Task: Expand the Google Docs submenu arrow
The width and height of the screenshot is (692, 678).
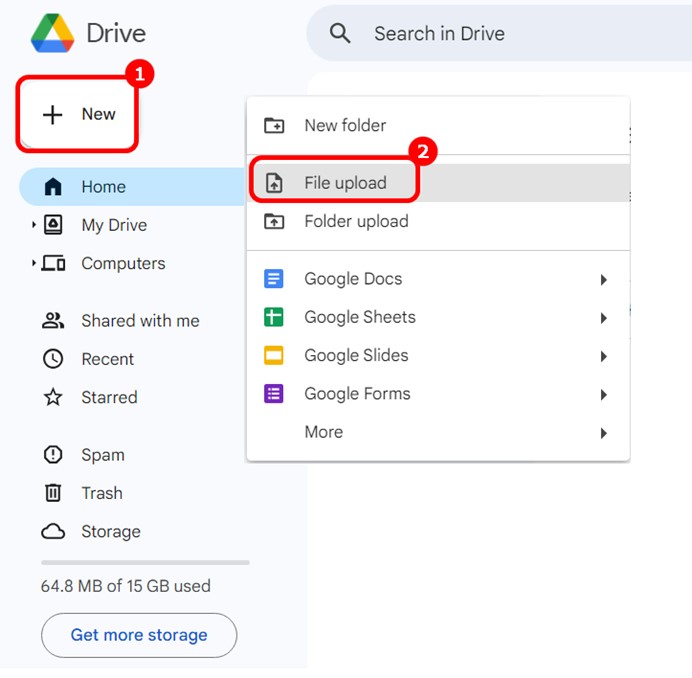Action: (604, 279)
